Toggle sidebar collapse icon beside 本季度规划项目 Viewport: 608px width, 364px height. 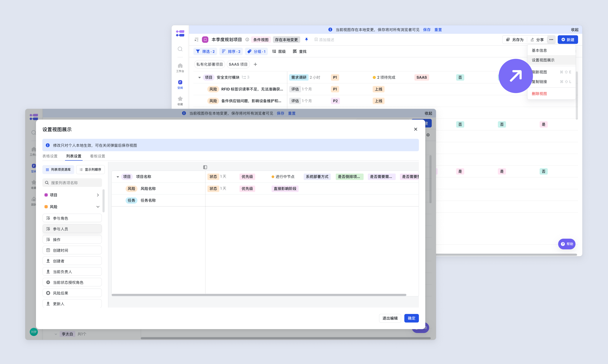click(196, 40)
